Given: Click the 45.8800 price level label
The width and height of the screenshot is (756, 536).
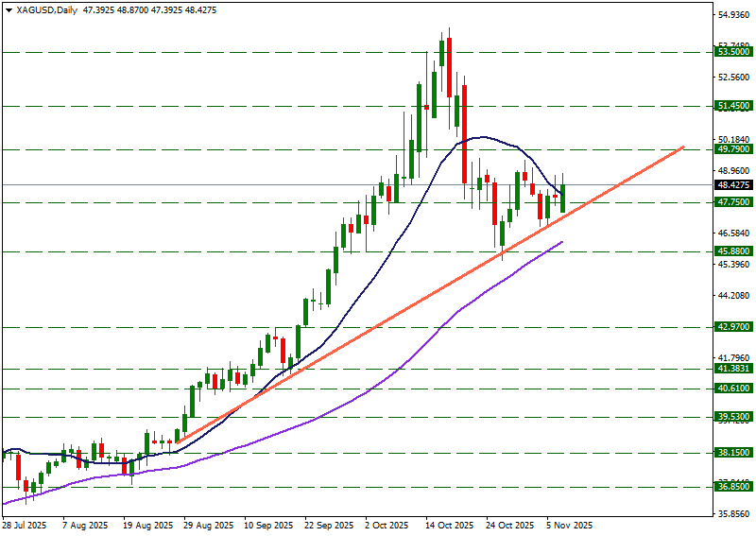Looking at the screenshot, I should pos(733,251).
